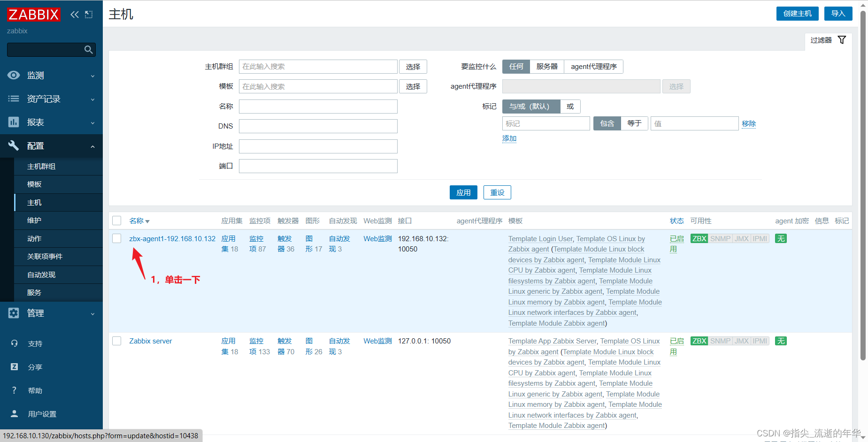Collapse the sidebar with the double-arrow icon
Screen dimensions: 868x442
click(x=75, y=15)
